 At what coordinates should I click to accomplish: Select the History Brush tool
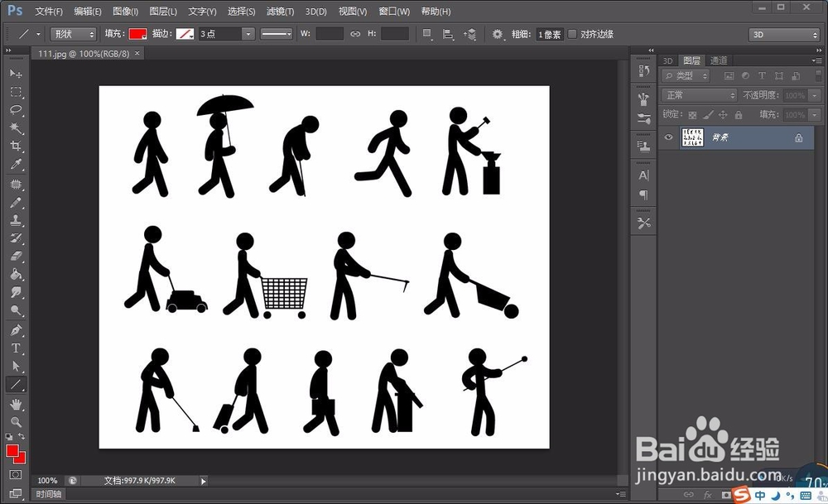pos(16,238)
